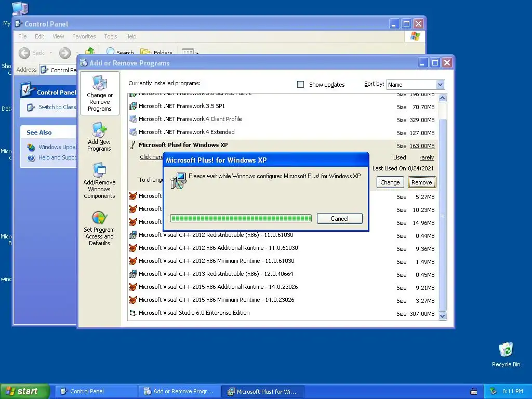Click the Change button for Microsoft Plus!
The height and width of the screenshot is (399, 532).
(x=390, y=182)
